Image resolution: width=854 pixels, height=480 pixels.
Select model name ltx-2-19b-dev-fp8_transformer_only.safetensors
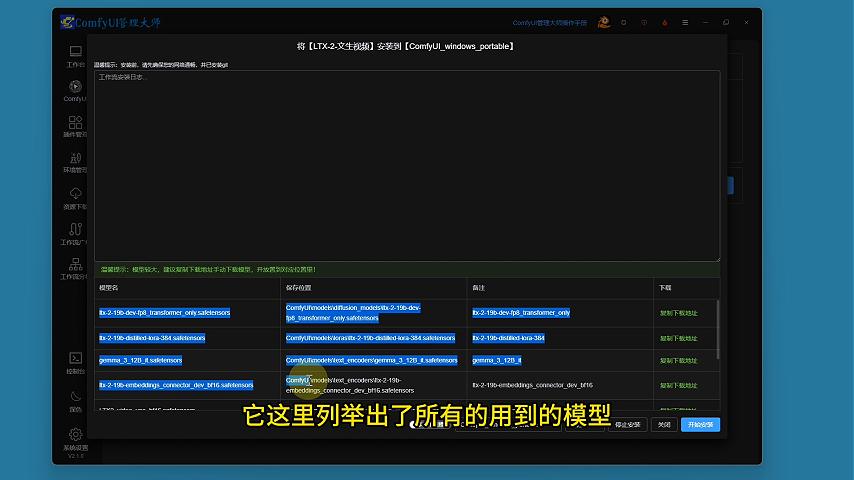(x=164, y=313)
